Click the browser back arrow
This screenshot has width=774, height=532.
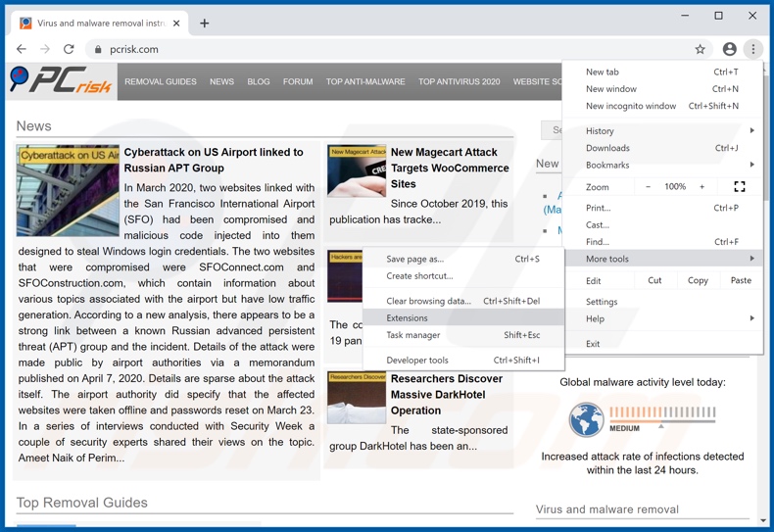[x=22, y=49]
